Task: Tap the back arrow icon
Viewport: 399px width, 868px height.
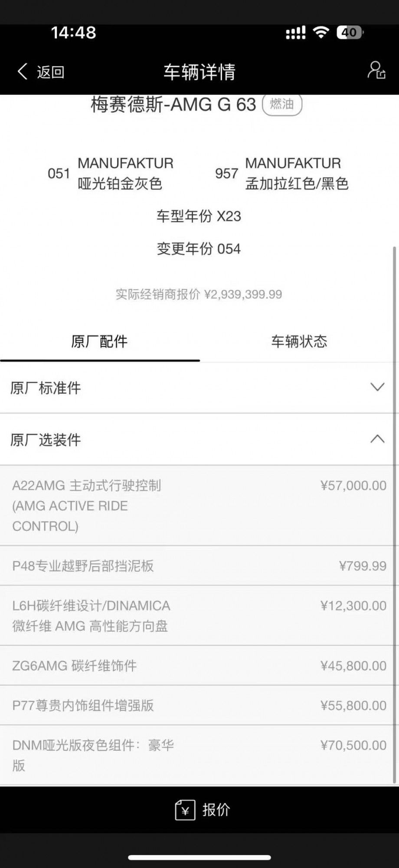Action: click(x=23, y=71)
